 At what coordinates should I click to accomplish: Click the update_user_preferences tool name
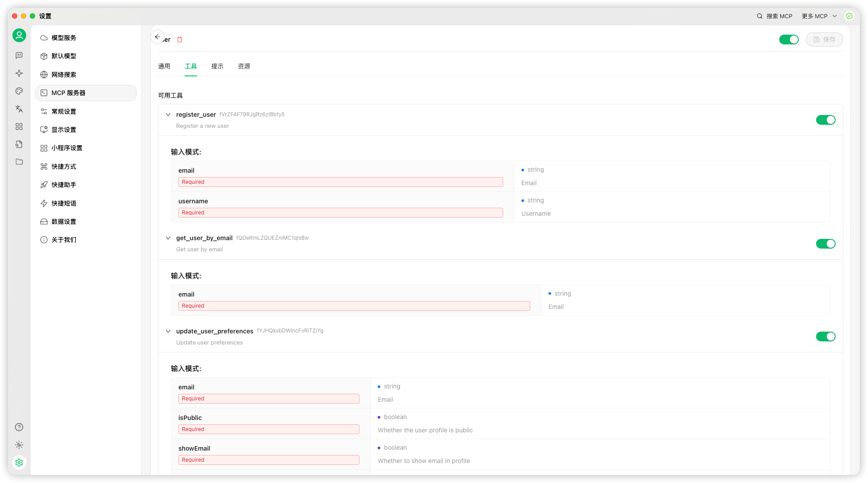[x=215, y=331]
